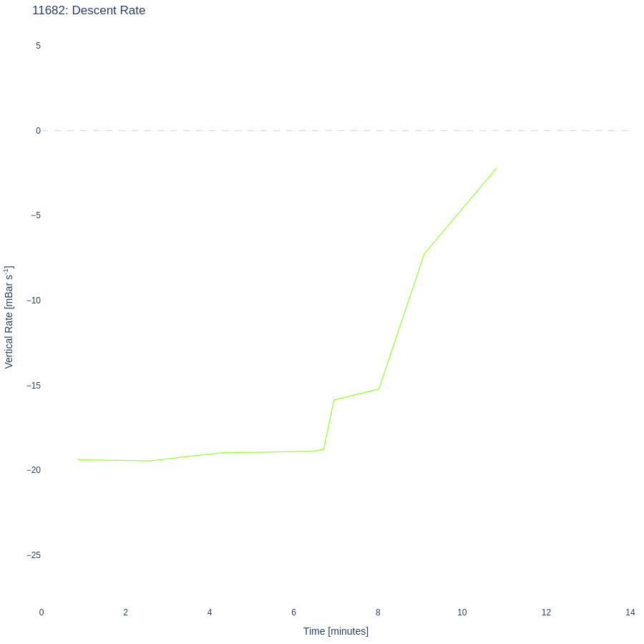
Task: Click the chart title "11682: Descent Rate"
Action: pos(89,11)
